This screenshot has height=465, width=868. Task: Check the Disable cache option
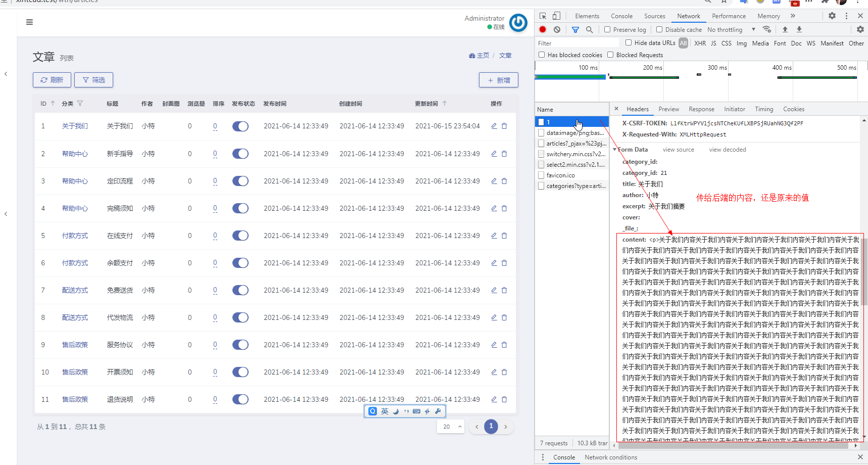click(x=659, y=29)
